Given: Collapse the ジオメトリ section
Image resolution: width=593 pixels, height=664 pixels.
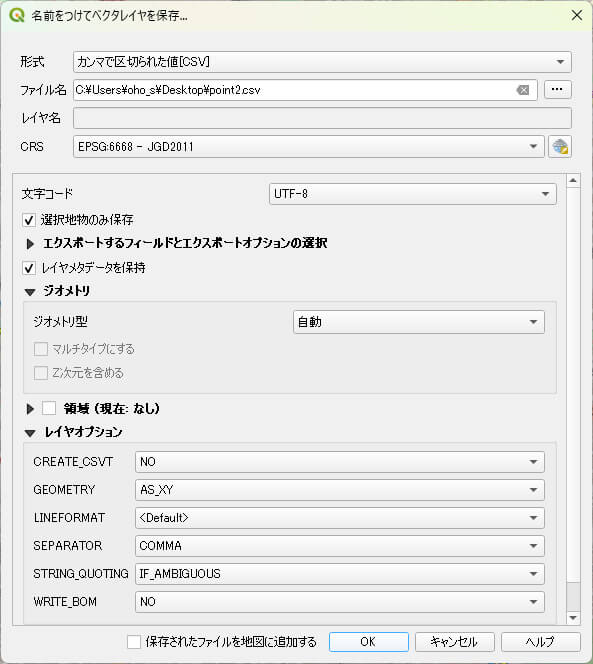Looking at the screenshot, I should [30, 292].
